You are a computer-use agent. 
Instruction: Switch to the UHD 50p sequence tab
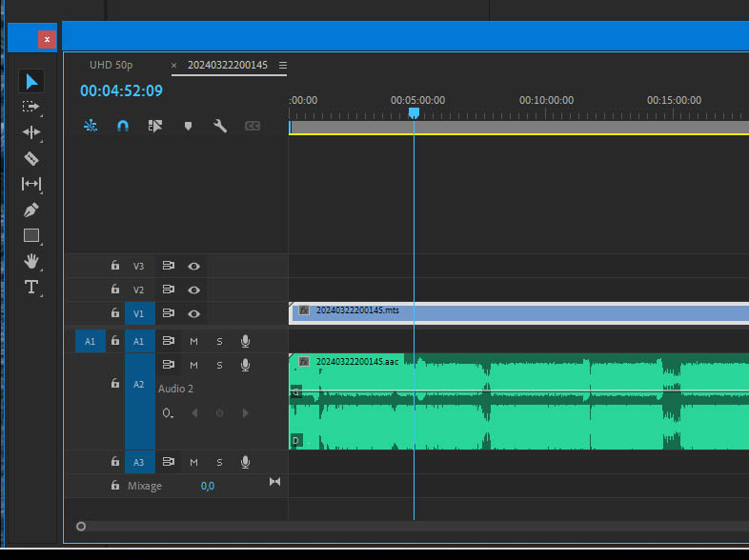111,65
